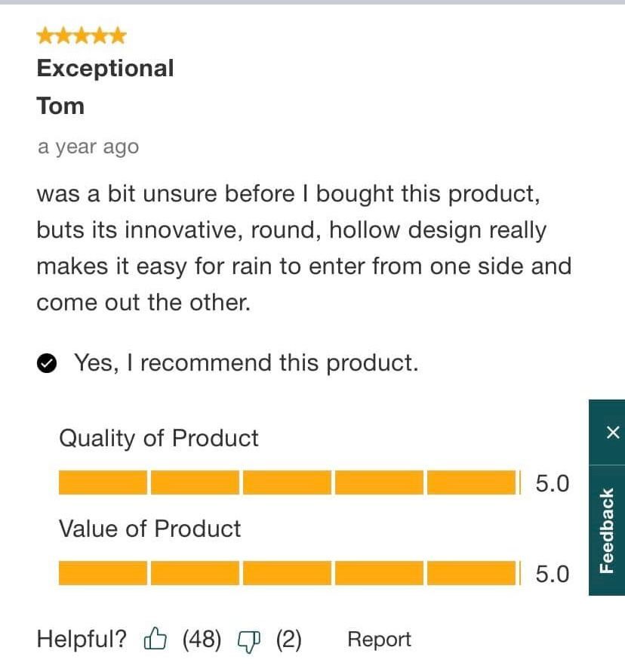This screenshot has width=625, height=672.
Task: Click the Quality of Product 5.0 score
Action: [x=552, y=483]
